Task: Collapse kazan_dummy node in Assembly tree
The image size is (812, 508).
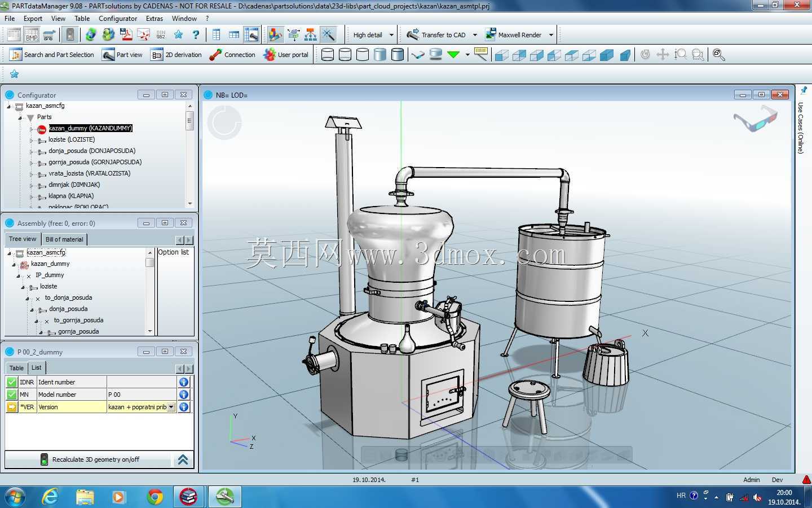Action: coord(14,264)
